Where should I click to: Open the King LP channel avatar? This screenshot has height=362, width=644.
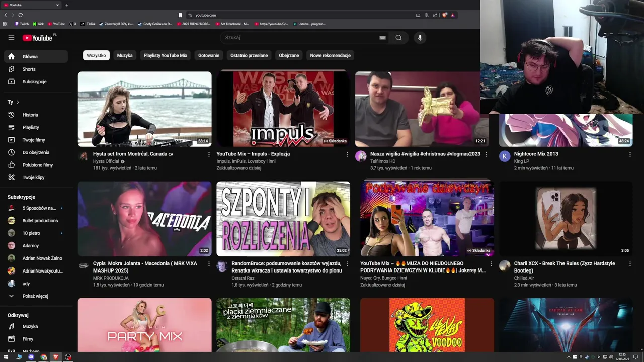click(x=505, y=156)
